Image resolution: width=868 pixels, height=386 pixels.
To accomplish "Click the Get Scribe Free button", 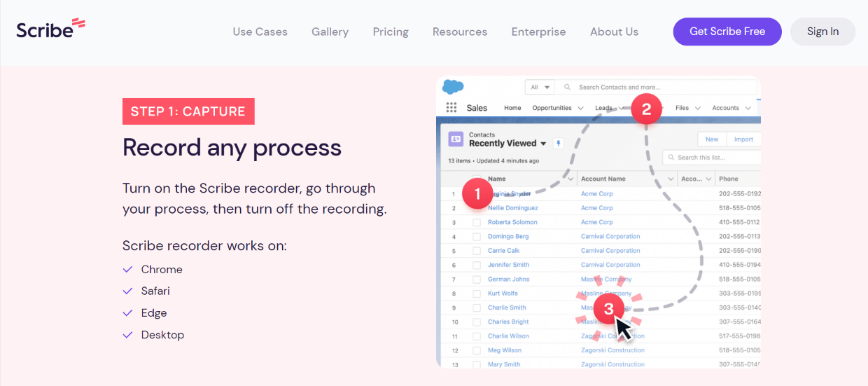I will tap(727, 32).
